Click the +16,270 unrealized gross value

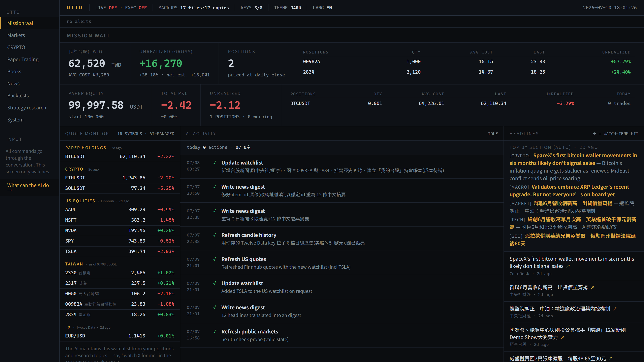click(x=161, y=64)
